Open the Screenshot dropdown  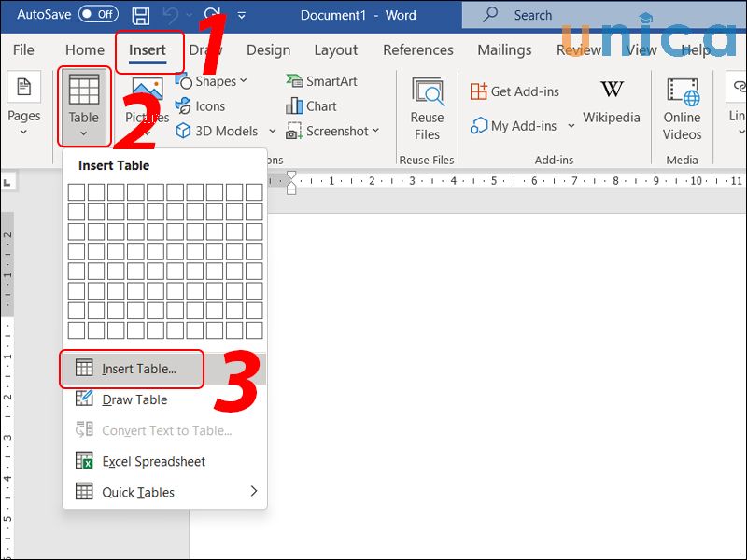(332, 131)
